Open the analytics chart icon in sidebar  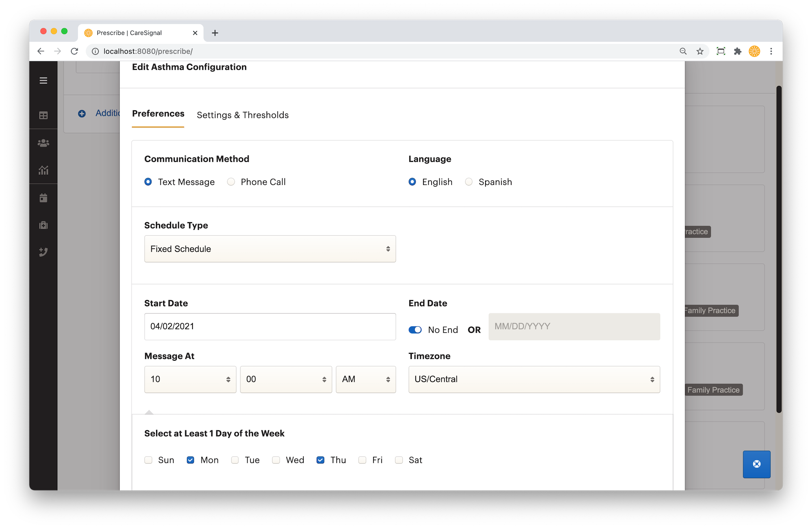[x=43, y=170]
